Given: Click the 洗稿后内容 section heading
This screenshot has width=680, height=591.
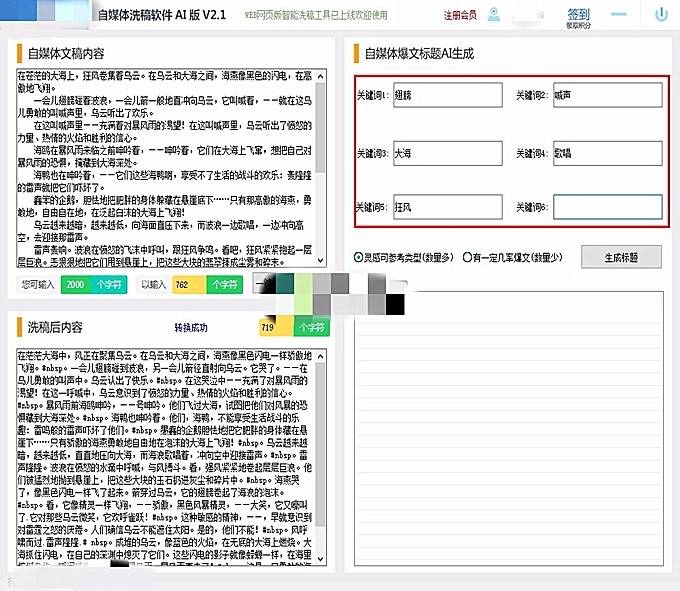Looking at the screenshot, I should tap(55, 327).
